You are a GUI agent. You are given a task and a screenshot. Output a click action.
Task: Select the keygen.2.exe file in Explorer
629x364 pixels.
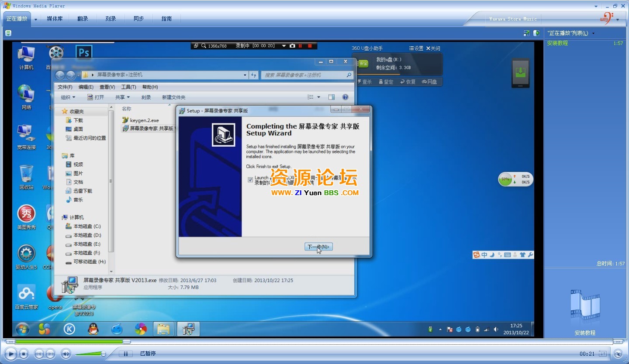pyautogui.click(x=141, y=120)
